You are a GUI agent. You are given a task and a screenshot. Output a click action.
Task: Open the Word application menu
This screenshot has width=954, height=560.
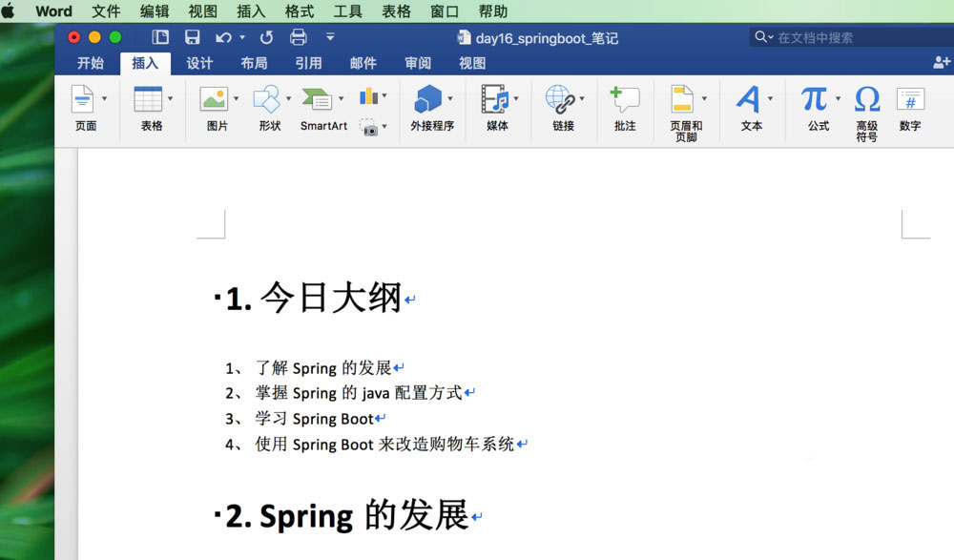coord(53,10)
